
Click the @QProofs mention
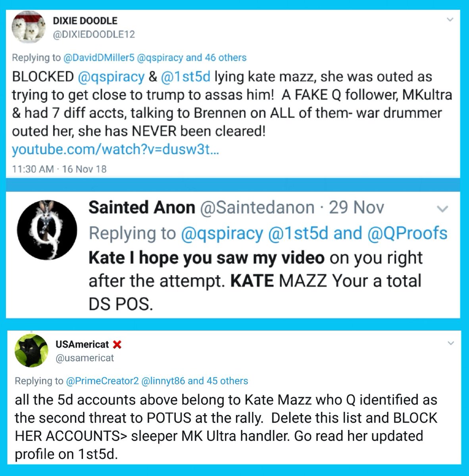pos(407,233)
